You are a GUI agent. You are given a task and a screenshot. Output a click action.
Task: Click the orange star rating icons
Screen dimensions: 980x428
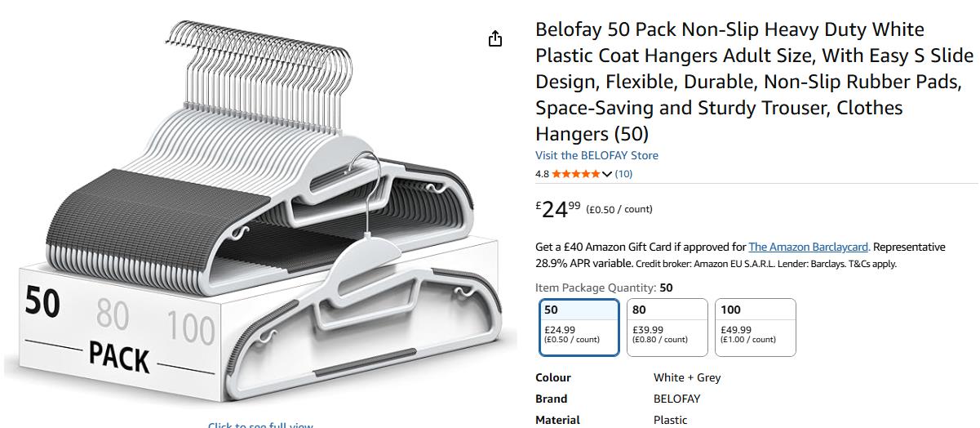(575, 174)
